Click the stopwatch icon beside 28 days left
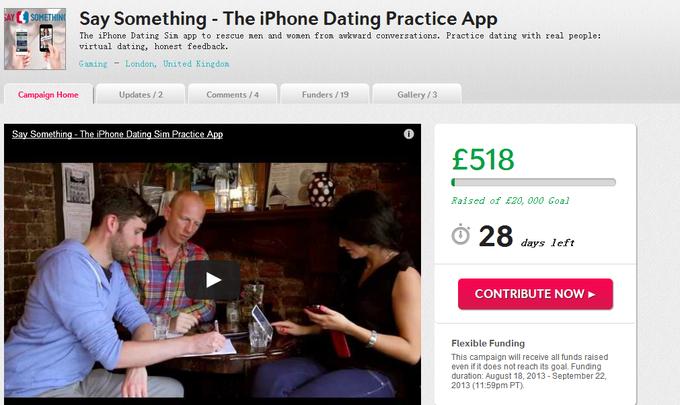 pyautogui.click(x=461, y=235)
